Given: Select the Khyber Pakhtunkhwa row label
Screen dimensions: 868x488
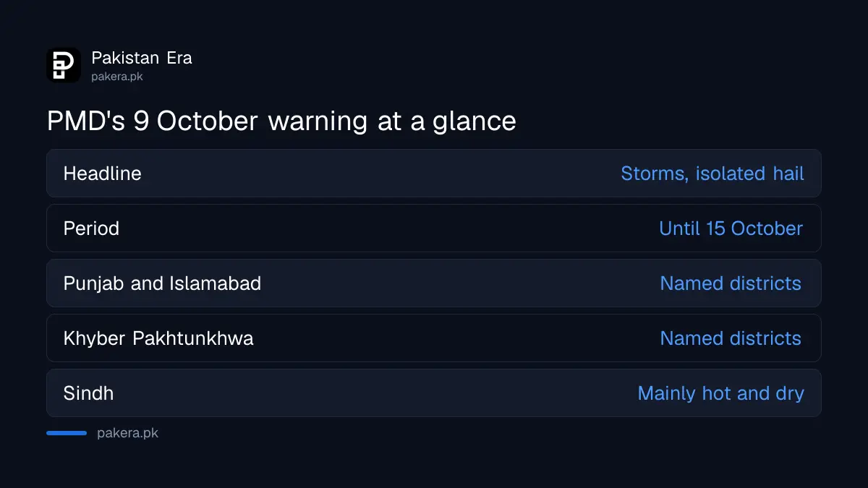Looking at the screenshot, I should [x=158, y=338].
